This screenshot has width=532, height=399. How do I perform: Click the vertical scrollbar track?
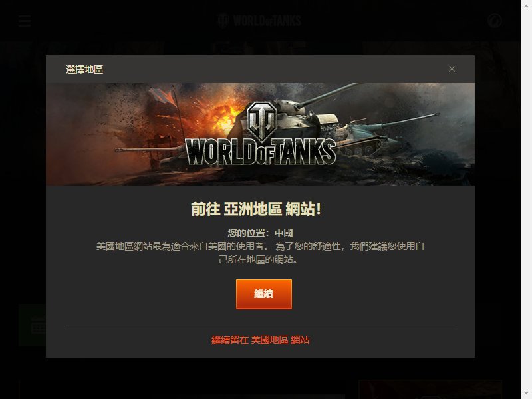pos(526,199)
